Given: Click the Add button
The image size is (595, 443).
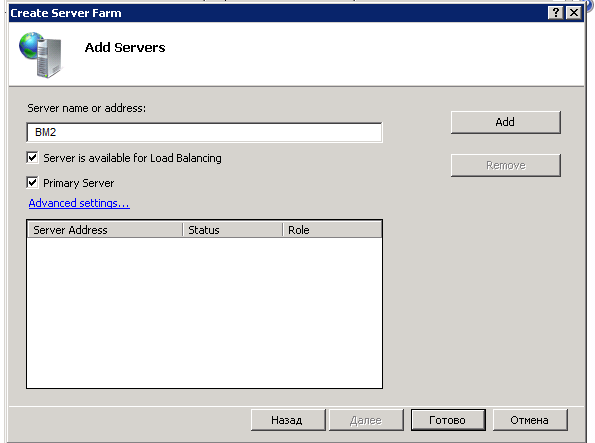Looking at the screenshot, I should 505,122.
